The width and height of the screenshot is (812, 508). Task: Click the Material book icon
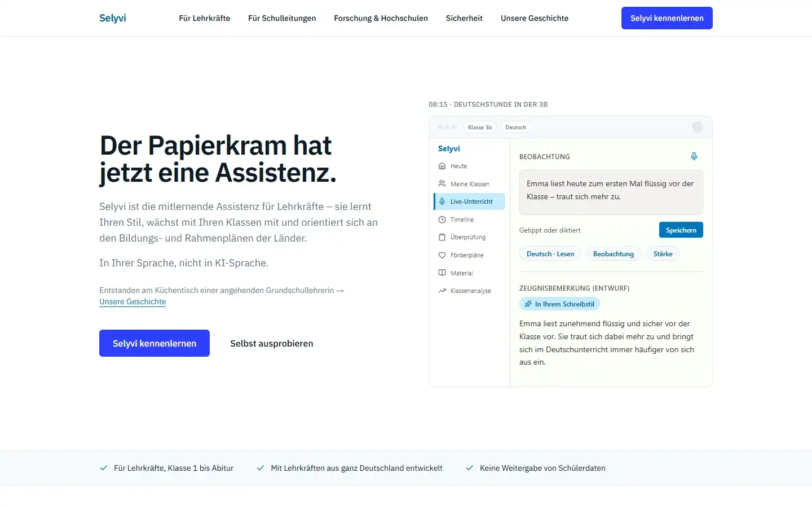coord(442,273)
